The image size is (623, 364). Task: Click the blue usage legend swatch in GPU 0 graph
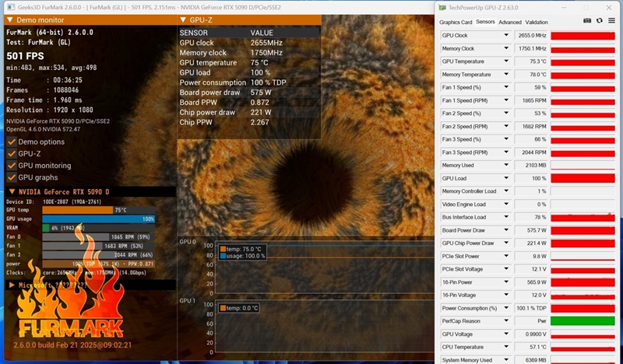pos(223,255)
